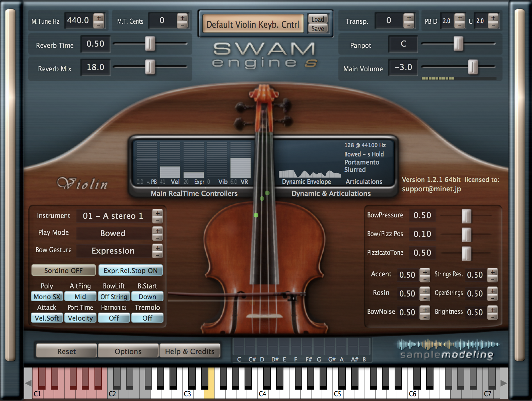The height and width of the screenshot is (401, 532).
Task: Click Save preset button
Action: [x=318, y=28]
